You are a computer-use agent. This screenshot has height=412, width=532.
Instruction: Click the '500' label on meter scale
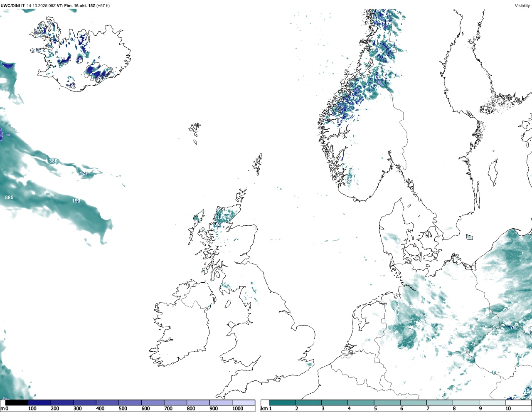click(123, 409)
